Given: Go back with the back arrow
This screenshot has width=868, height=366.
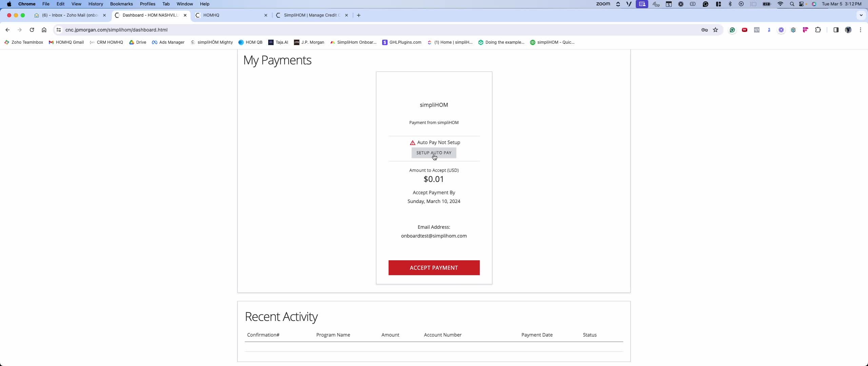Looking at the screenshot, I should (x=7, y=30).
